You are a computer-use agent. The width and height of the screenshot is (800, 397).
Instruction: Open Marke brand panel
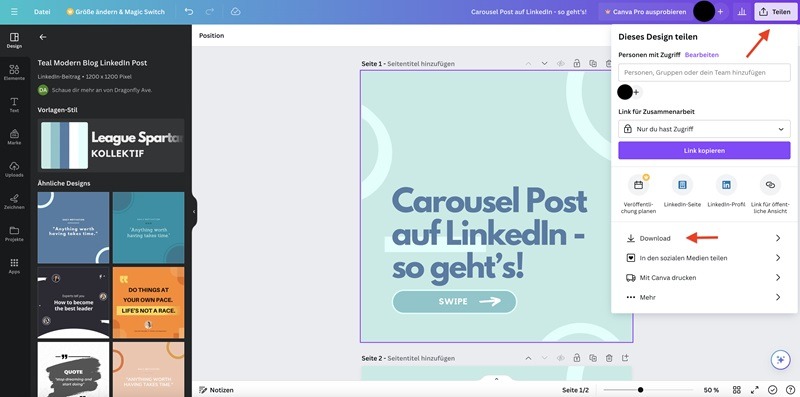point(14,137)
